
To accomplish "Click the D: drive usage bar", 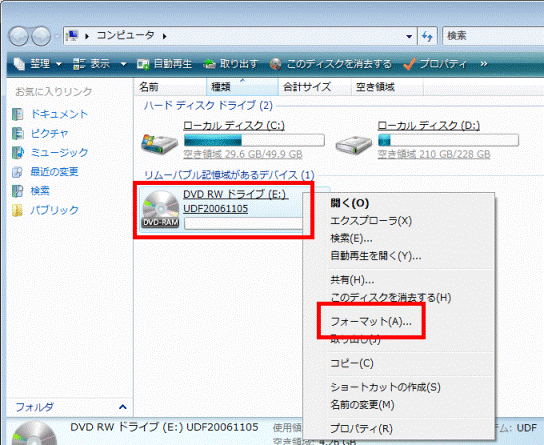I will 448,140.
